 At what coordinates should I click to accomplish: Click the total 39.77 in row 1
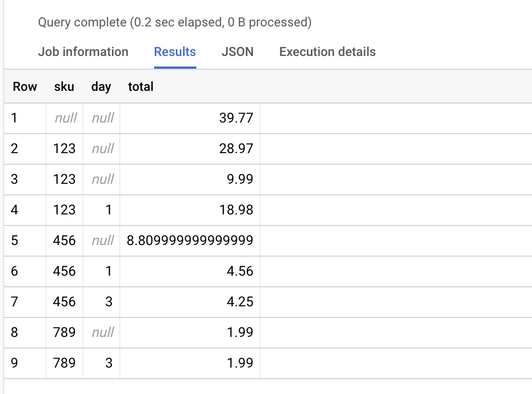237,118
